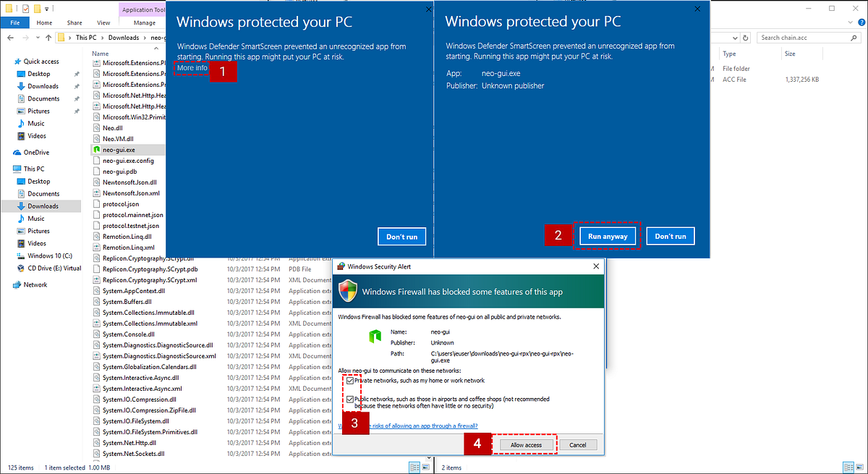The height and width of the screenshot is (474, 868).
Task: Open recent locations dropdown arrow
Action: click(x=36, y=38)
